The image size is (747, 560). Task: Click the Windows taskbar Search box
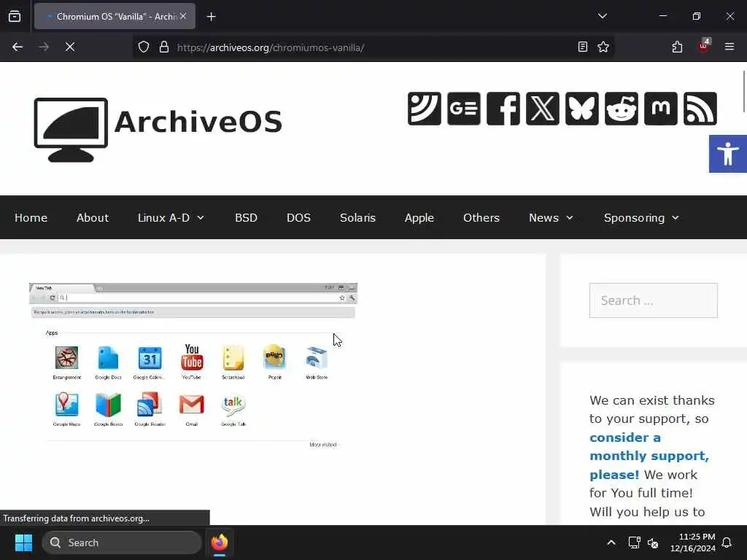click(x=122, y=542)
